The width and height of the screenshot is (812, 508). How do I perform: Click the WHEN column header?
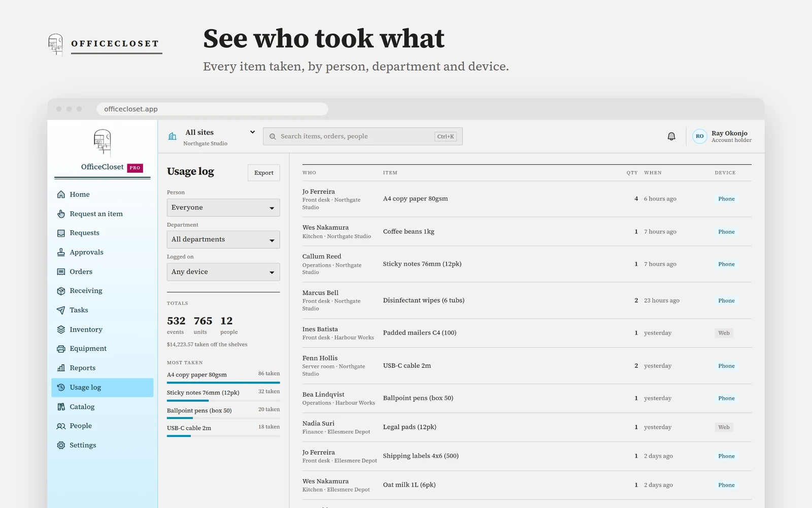tap(653, 173)
